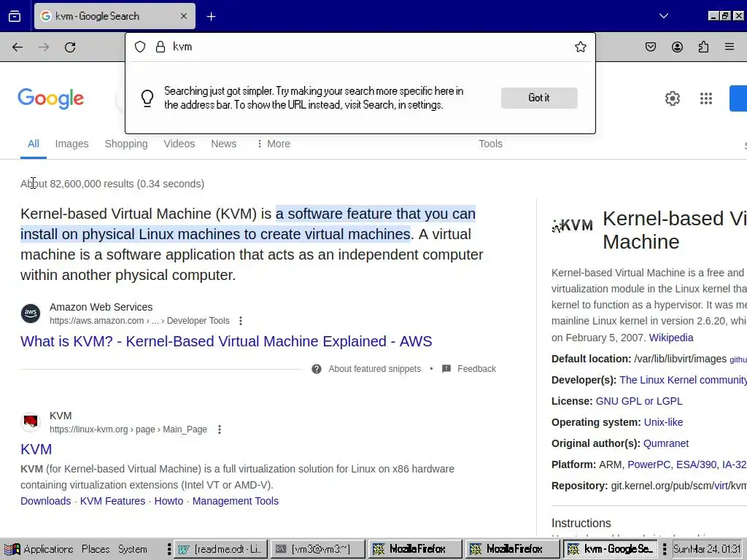Open options dots next to AWS result

click(241, 321)
